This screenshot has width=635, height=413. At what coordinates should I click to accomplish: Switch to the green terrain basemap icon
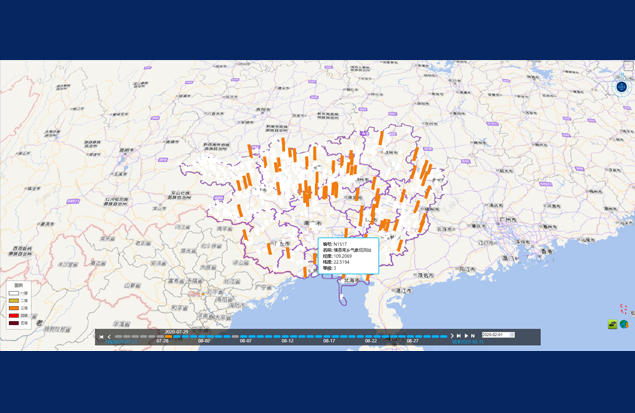pos(612,325)
